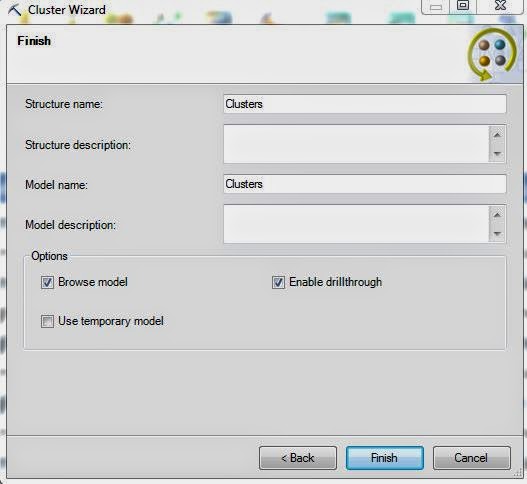Click Model description scroll up arrow
Screen dimensions: 527x484
(x=497, y=215)
